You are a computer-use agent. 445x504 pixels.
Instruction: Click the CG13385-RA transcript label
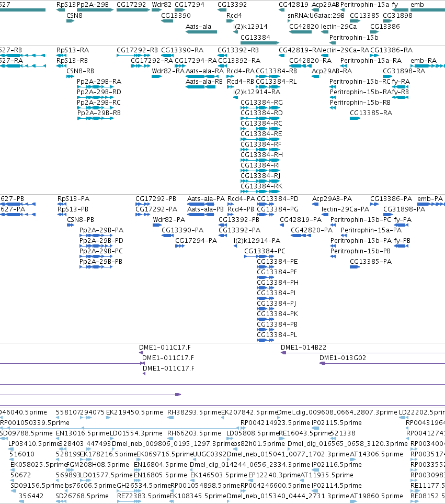[371, 113]
